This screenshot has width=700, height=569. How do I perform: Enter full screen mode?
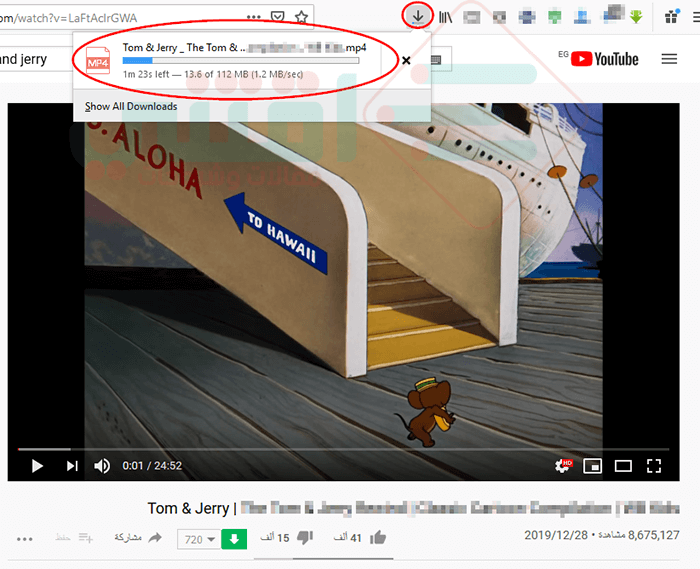[x=654, y=466]
